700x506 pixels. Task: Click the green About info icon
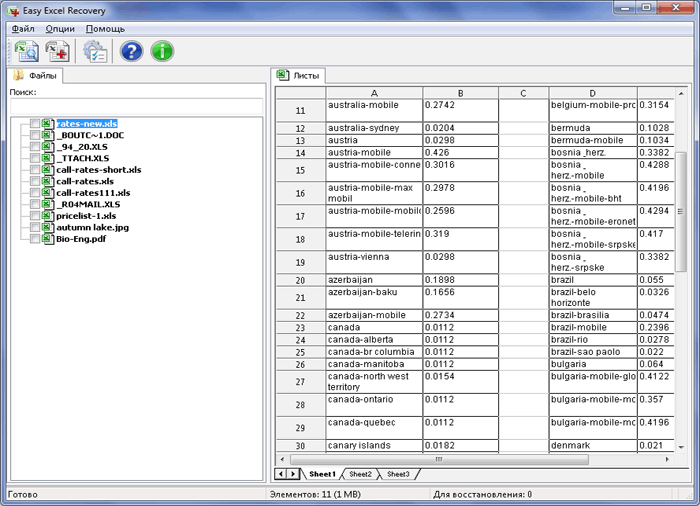[x=162, y=51]
